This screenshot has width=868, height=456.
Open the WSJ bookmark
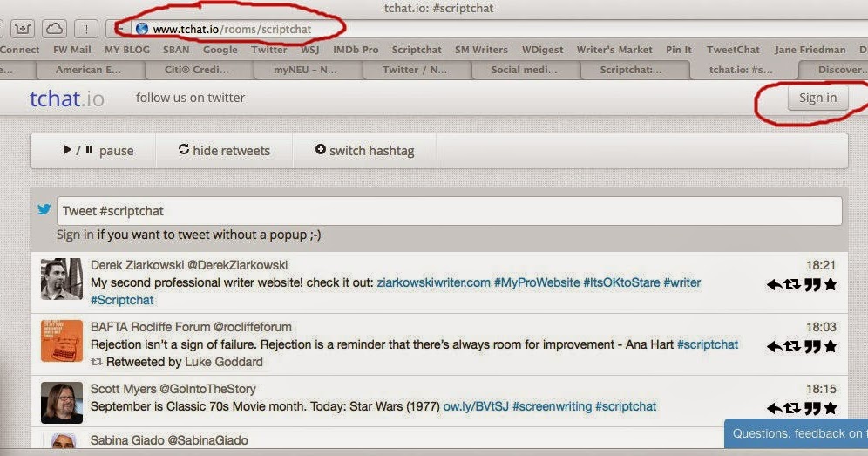310,50
